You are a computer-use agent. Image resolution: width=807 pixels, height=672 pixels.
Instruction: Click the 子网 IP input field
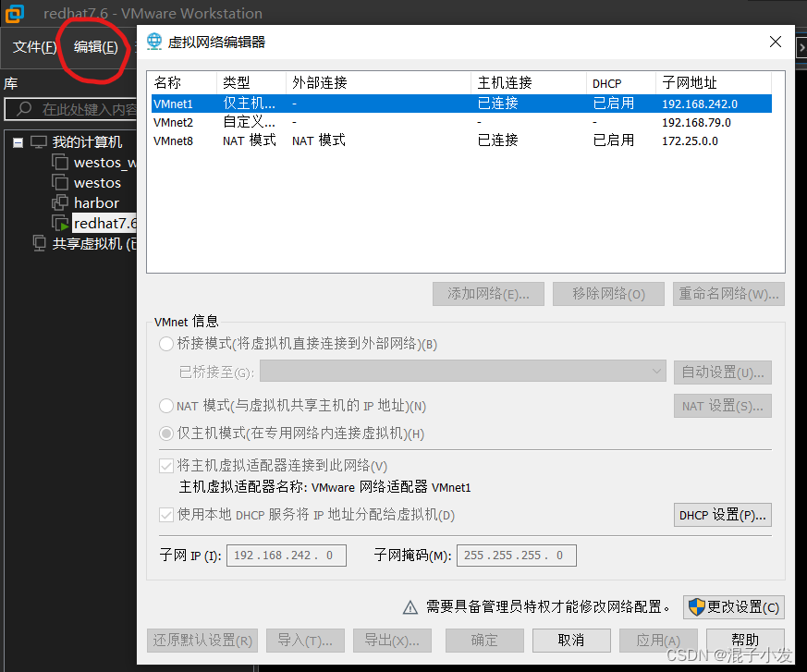point(286,556)
